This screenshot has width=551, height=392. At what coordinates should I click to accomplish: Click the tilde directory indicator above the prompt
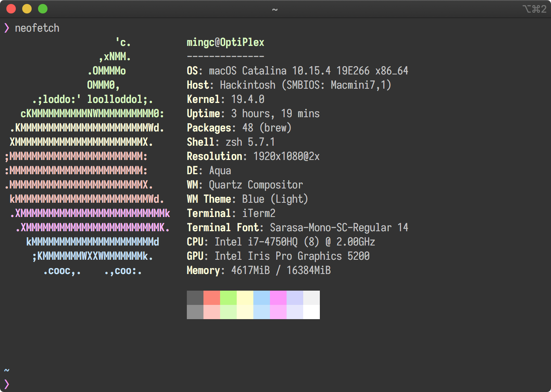[x=7, y=370]
